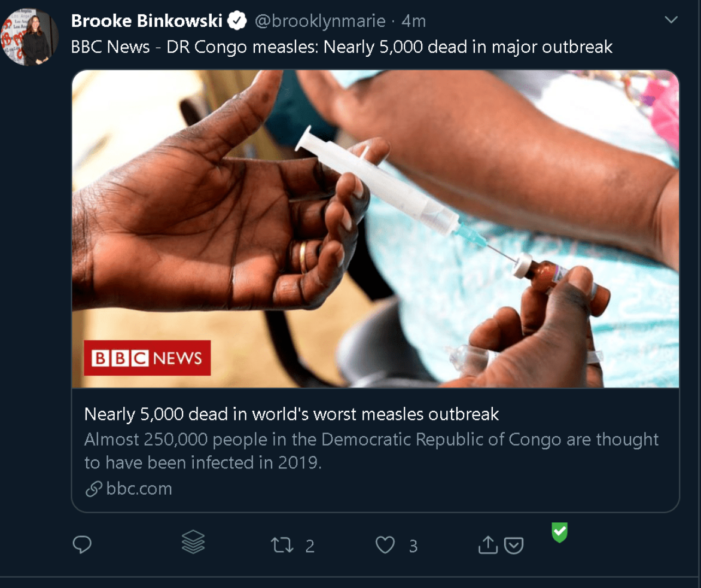Screen dimensions: 701x588
Task: Click the retweet count number 2
Action: [310, 546]
